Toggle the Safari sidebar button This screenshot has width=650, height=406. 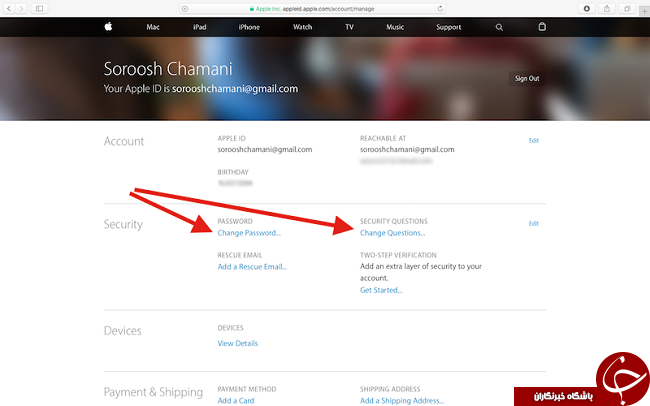[x=39, y=8]
